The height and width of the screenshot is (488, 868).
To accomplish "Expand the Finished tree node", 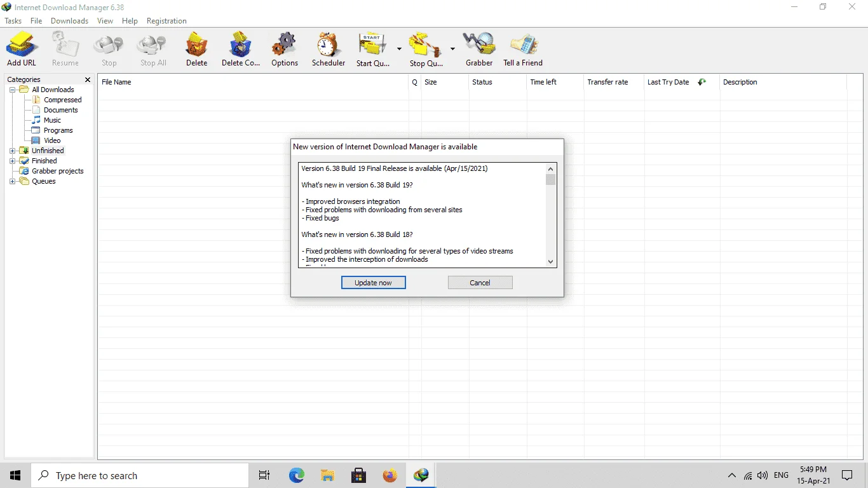I will tap(13, 161).
